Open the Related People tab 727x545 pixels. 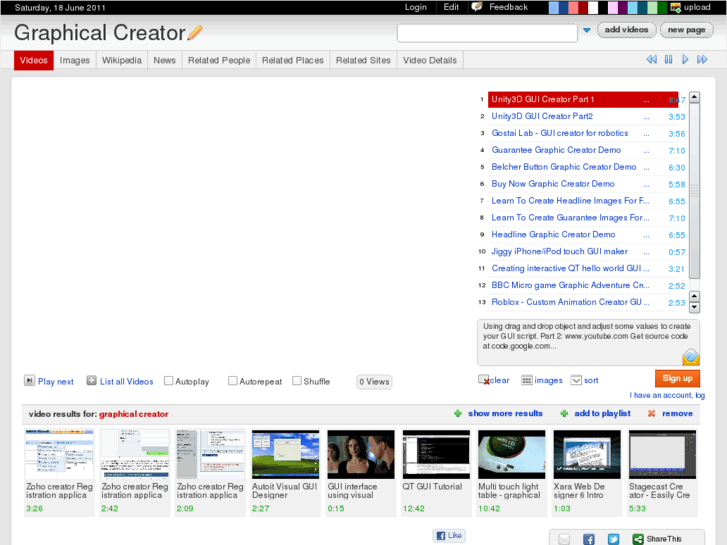click(219, 60)
